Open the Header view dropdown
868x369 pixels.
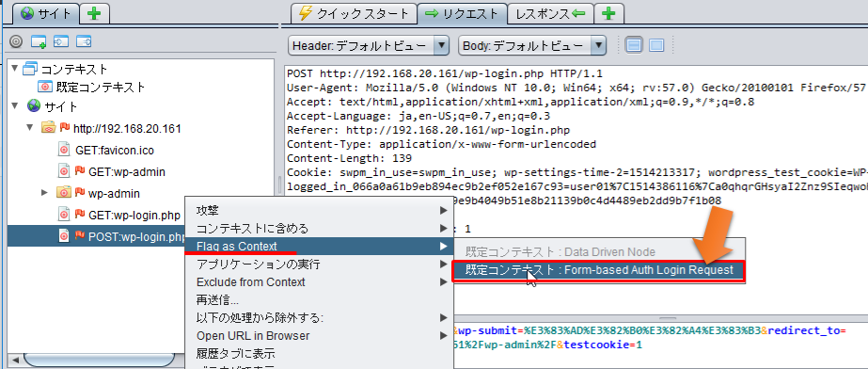tap(368, 45)
